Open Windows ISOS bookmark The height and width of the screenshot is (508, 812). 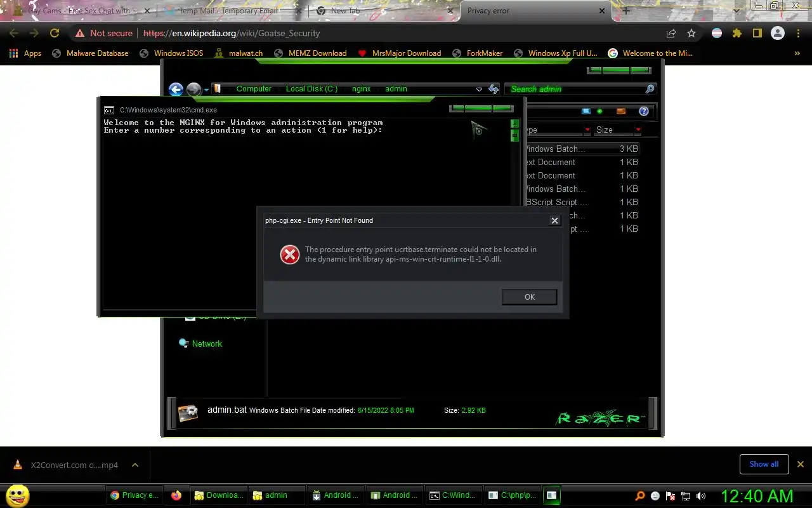click(171, 53)
